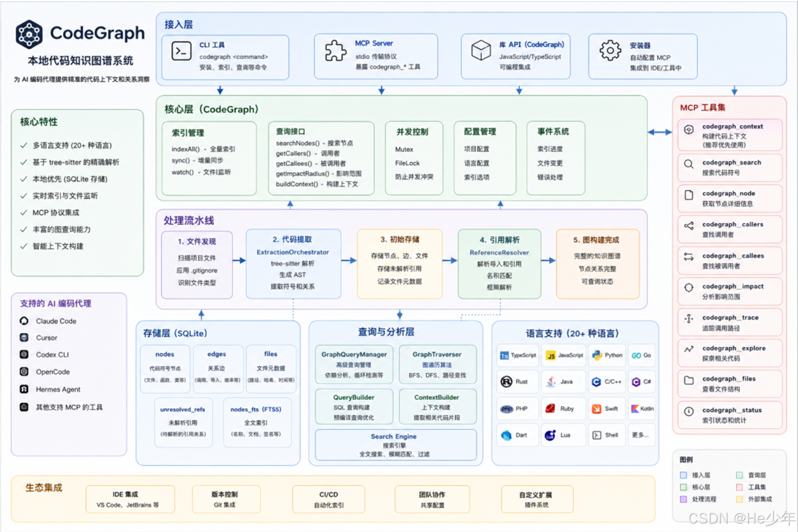Click the codegraph_node document icon
The image size is (798, 532).
(x=689, y=195)
